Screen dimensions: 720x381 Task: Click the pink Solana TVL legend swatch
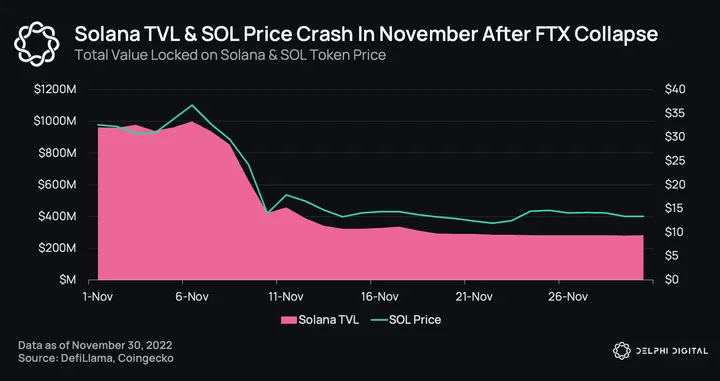pos(288,320)
